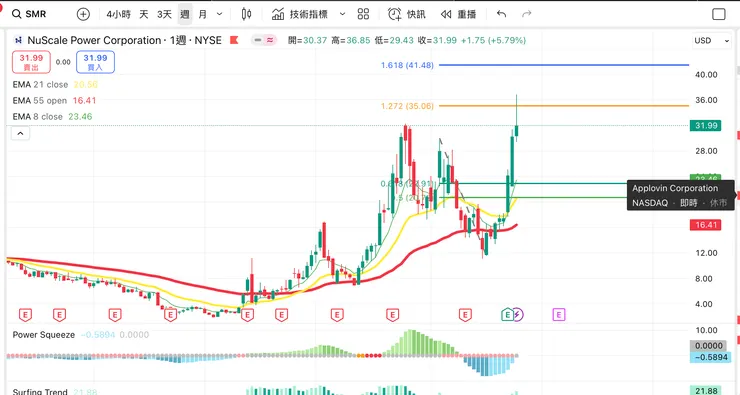The height and width of the screenshot is (395, 740).
Task: Open the candlestick chart type selector
Action: click(246, 14)
